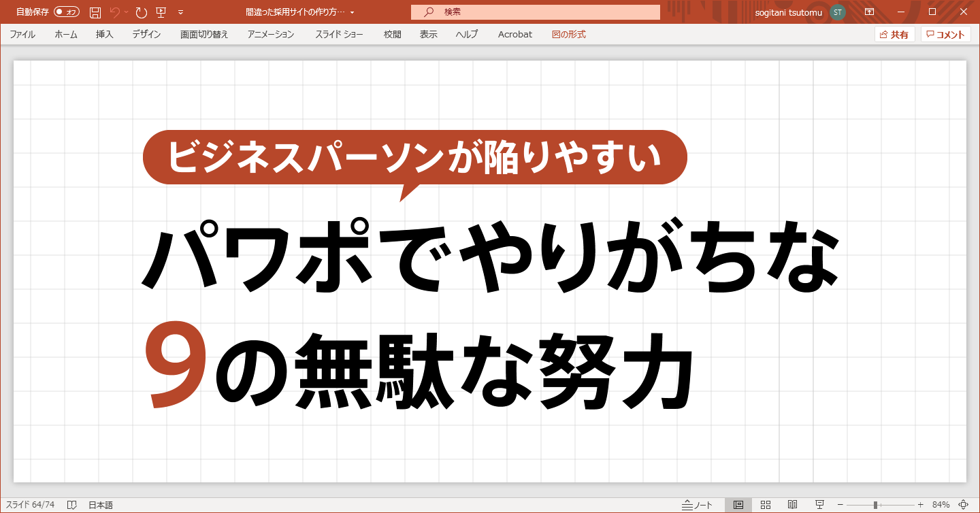Run the accessibility checker in status bar
This screenshot has height=513, width=980.
tap(72, 504)
